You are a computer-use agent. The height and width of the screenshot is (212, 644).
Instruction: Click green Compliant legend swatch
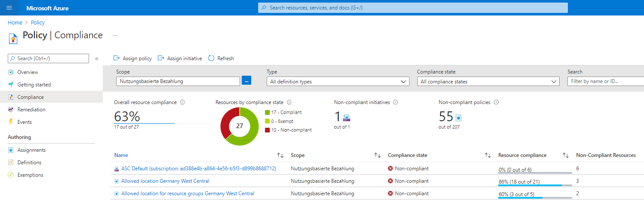click(267, 112)
